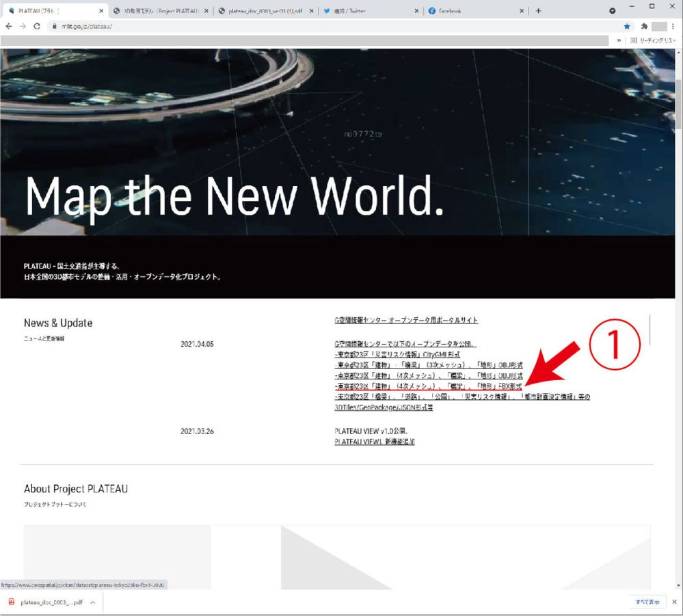Go forward using the browser forward arrow
Screen dimensions: 683x616
point(23,27)
